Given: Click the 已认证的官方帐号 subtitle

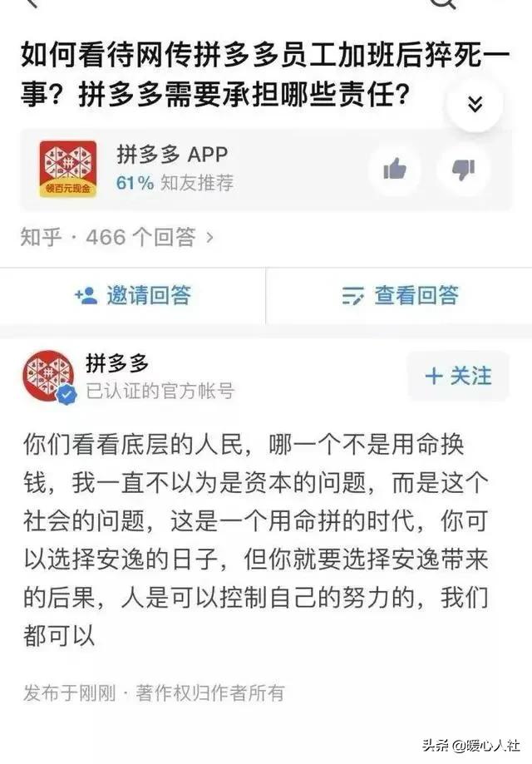Looking at the screenshot, I should 160,391.
